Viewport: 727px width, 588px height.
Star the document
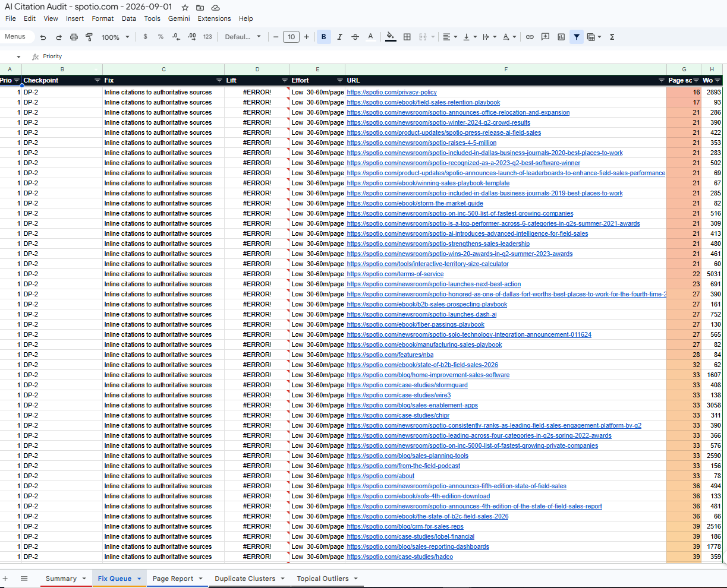click(x=185, y=7)
